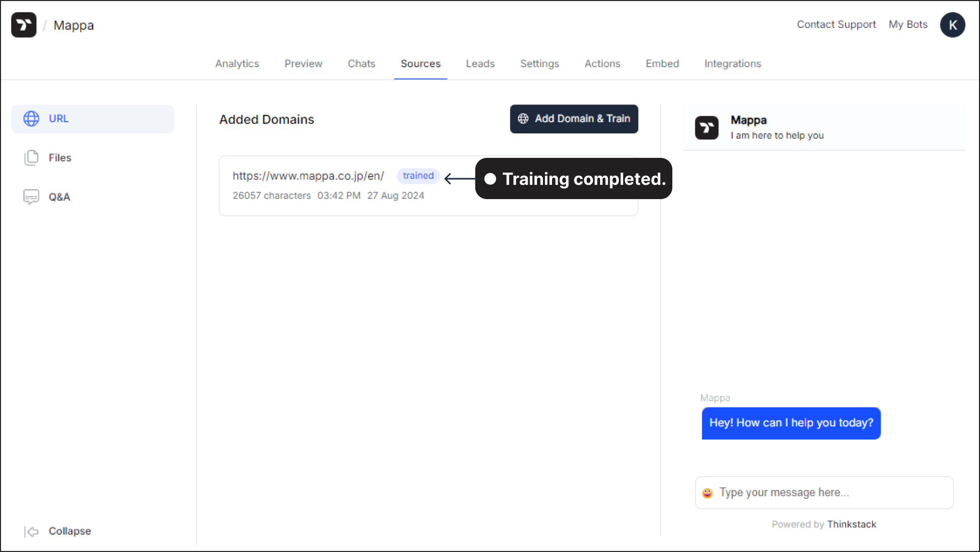980x552 pixels.
Task: Expand the Integrations tab menu
Action: [732, 63]
